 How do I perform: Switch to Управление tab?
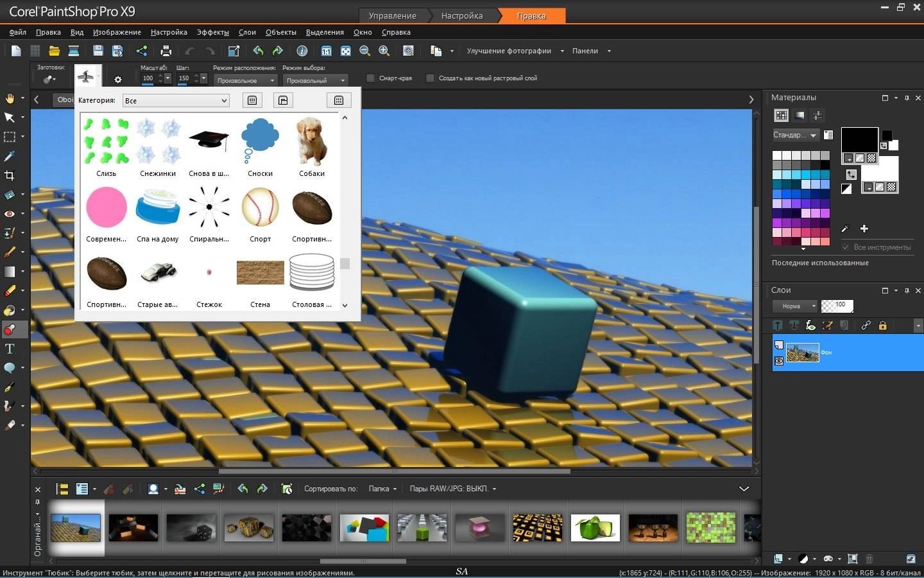392,15
